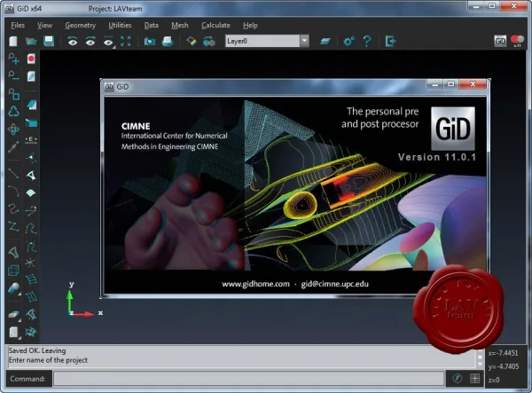Click the blue folder flag icon
The image size is (532, 393).
[31, 122]
